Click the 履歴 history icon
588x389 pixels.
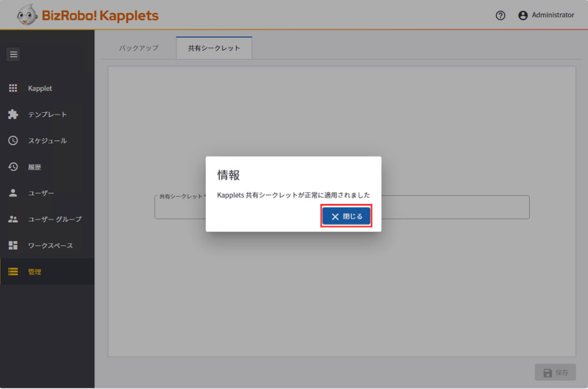13,167
